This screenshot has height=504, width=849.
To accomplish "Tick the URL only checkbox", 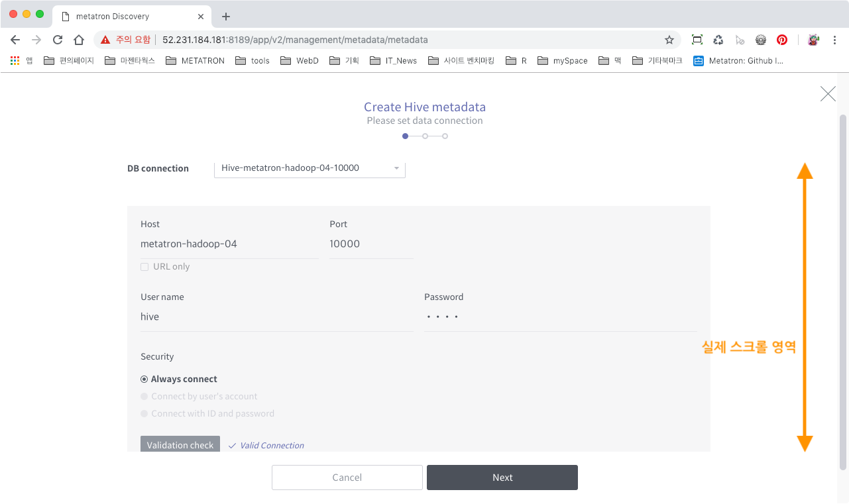I will coord(144,267).
